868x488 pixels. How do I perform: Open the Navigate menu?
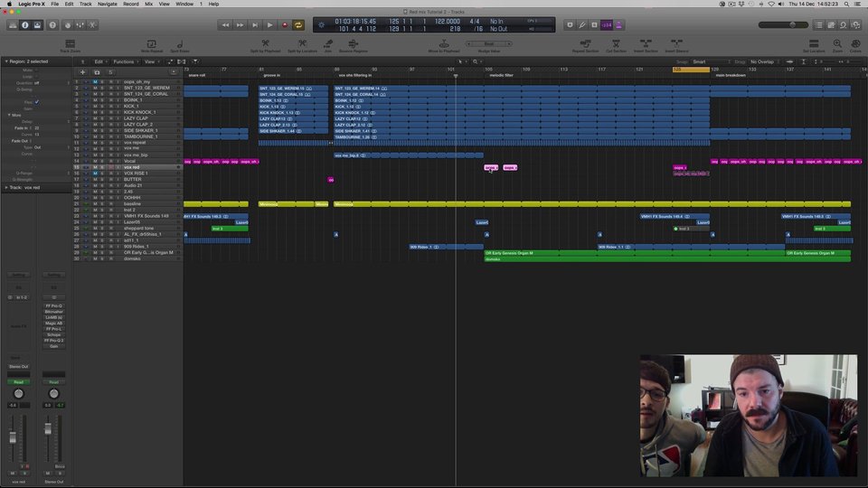[108, 4]
